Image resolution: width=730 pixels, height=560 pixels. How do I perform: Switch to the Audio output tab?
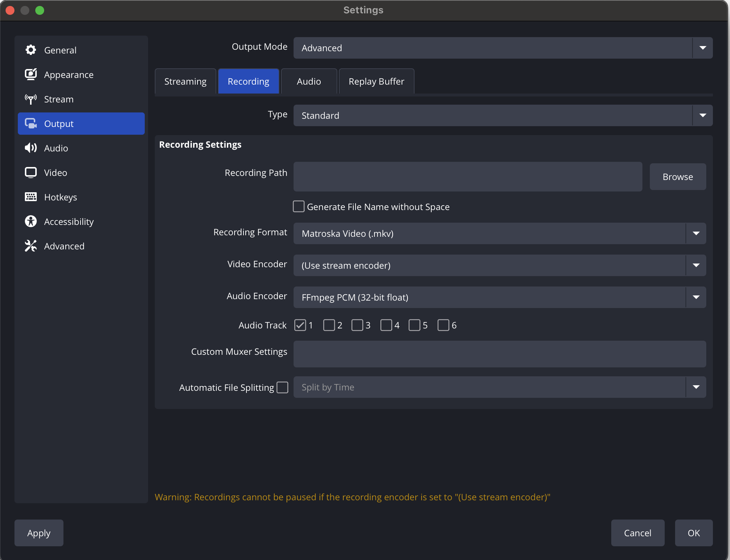pyautogui.click(x=309, y=81)
